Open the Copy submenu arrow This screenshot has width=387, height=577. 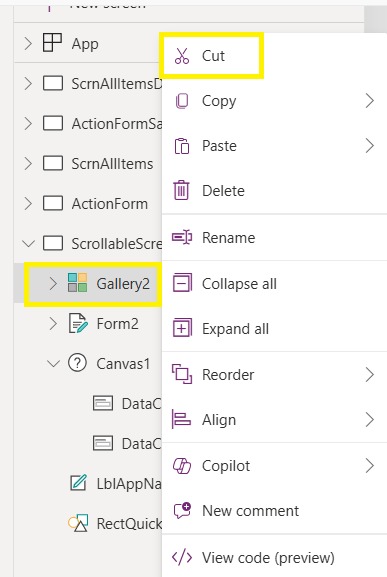click(369, 101)
